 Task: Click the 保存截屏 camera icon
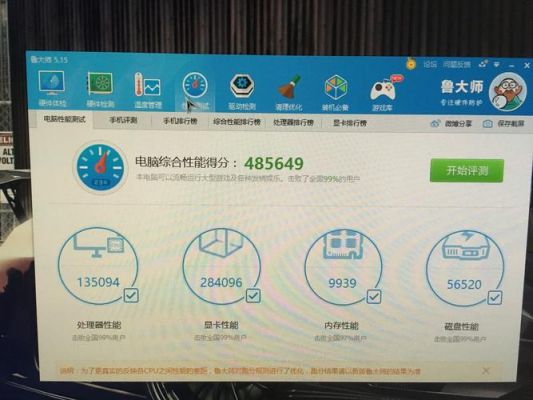pyautogui.click(x=487, y=124)
